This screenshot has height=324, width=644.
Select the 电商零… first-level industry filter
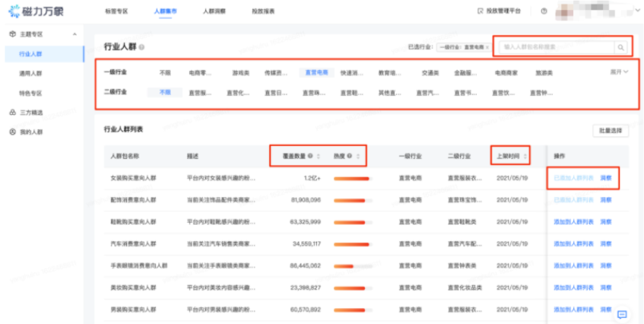point(201,73)
